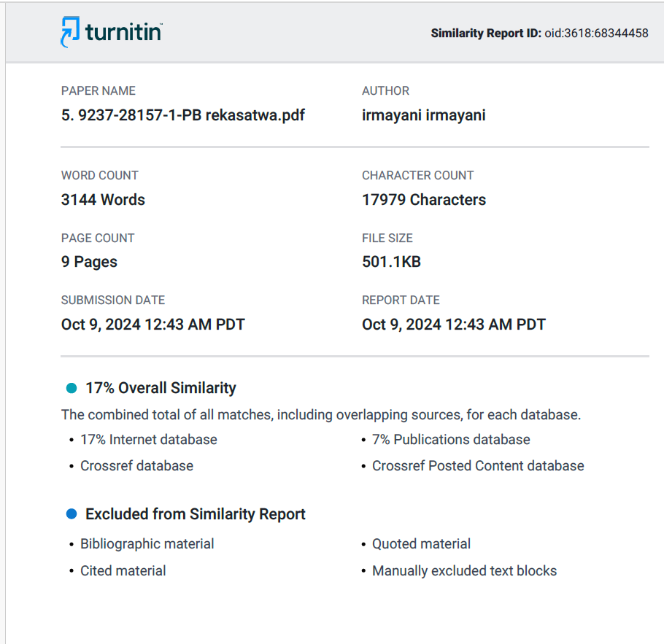Click the report date value under REPORT DATE

(454, 325)
